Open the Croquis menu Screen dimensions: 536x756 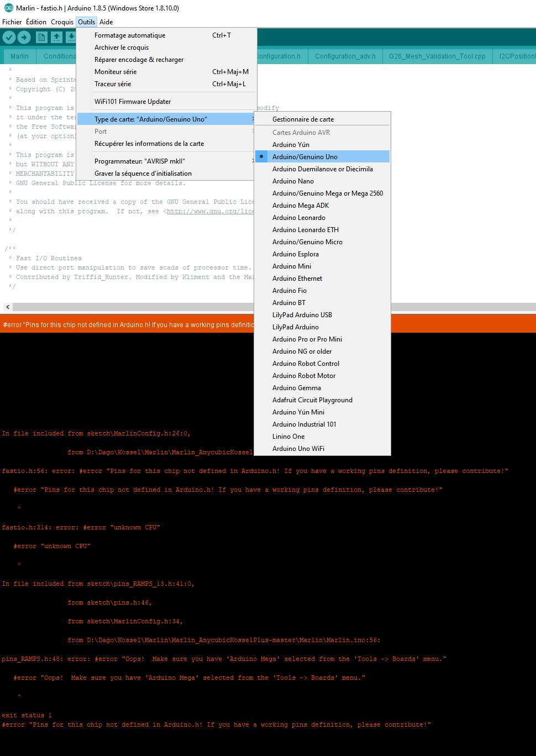[62, 22]
